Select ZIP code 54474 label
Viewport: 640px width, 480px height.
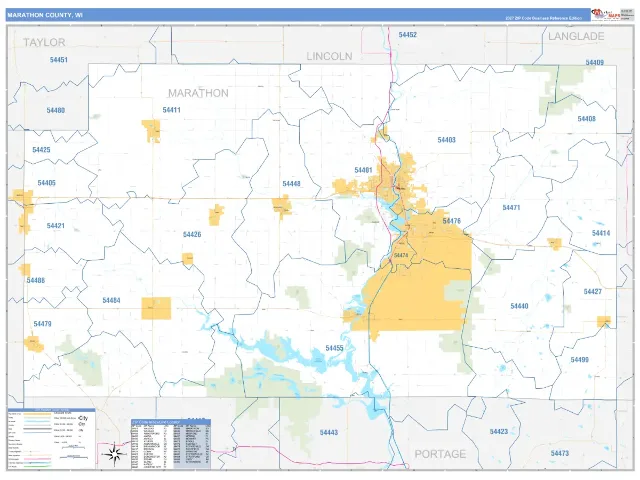click(401, 255)
